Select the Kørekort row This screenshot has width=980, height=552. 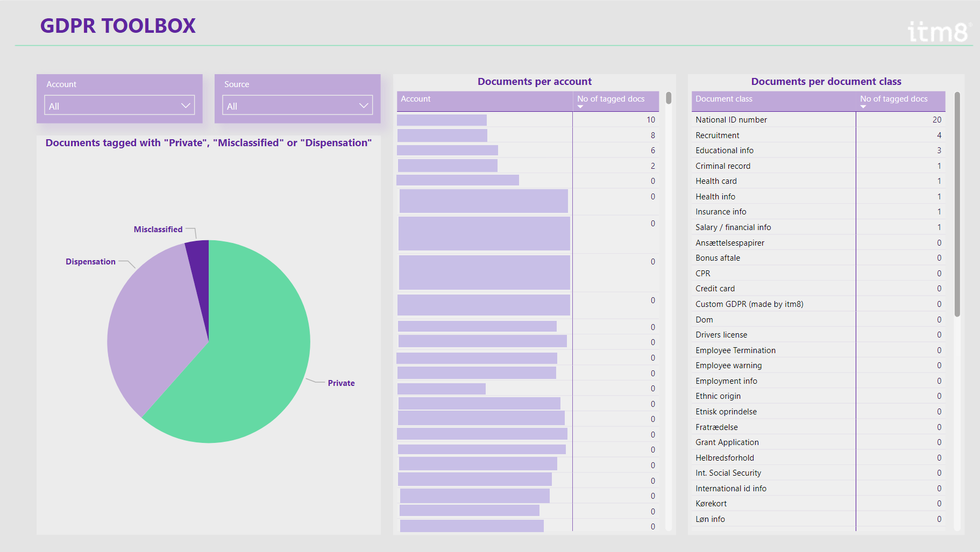[x=818, y=504]
